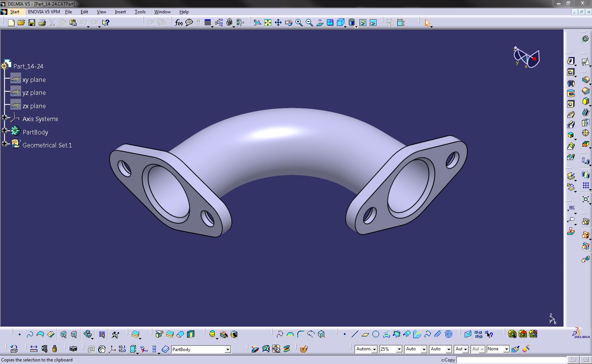The image size is (592, 364).
Task: Click the Fit All In icon
Action: 268,23
